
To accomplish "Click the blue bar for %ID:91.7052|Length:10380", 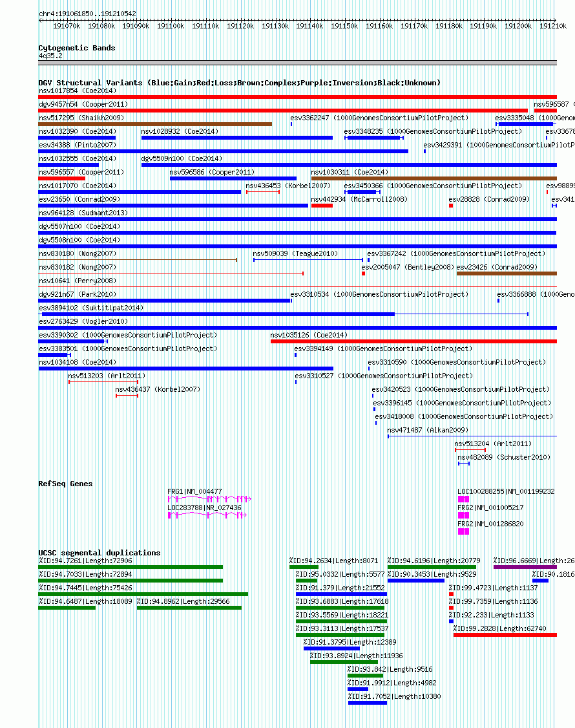I will 368,703.
